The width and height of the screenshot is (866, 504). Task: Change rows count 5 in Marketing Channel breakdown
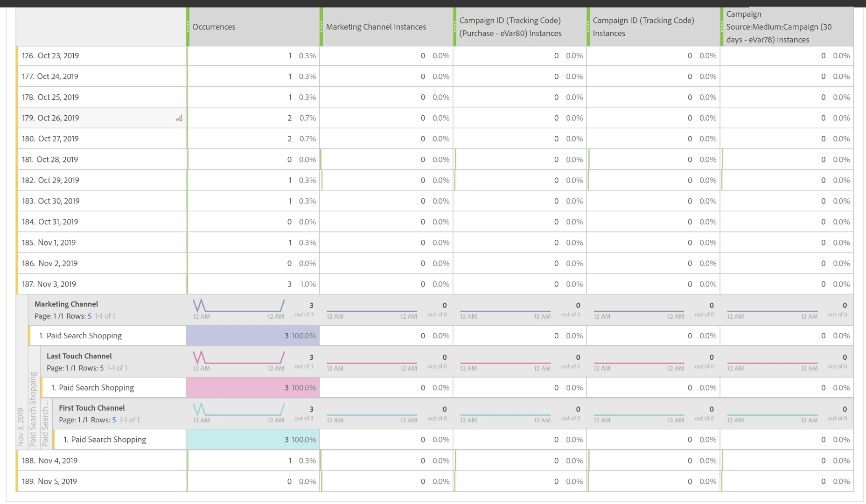coord(90,316)
